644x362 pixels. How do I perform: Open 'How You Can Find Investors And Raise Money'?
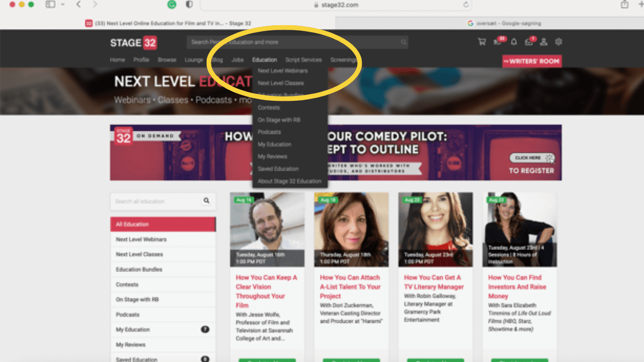click(x=517, y=287)
